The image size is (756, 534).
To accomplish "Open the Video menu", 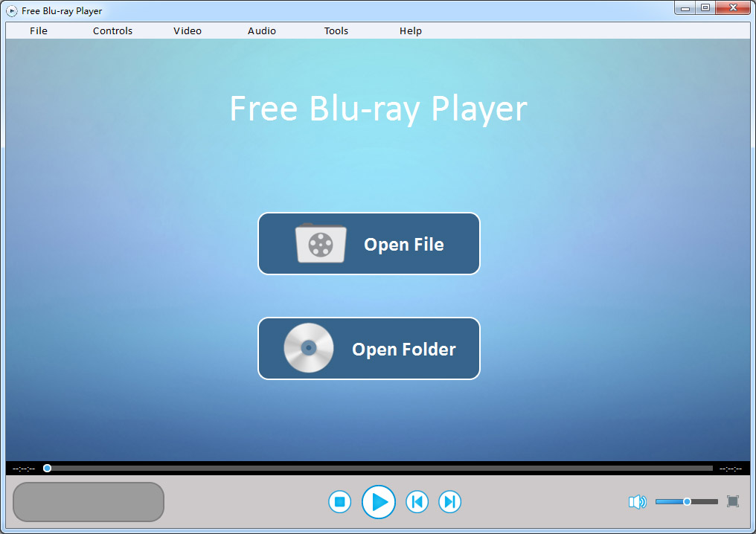I will click(187, 30).
